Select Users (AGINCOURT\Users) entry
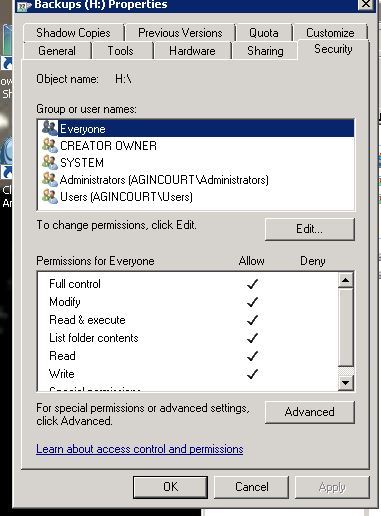381x516 pixels. 196,197
